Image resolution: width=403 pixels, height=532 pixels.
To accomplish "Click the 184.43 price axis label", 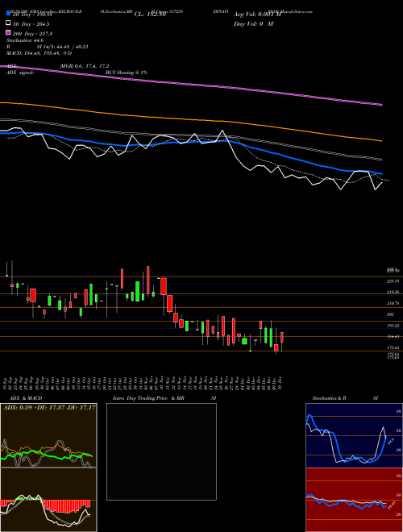I will pos(393,337).
